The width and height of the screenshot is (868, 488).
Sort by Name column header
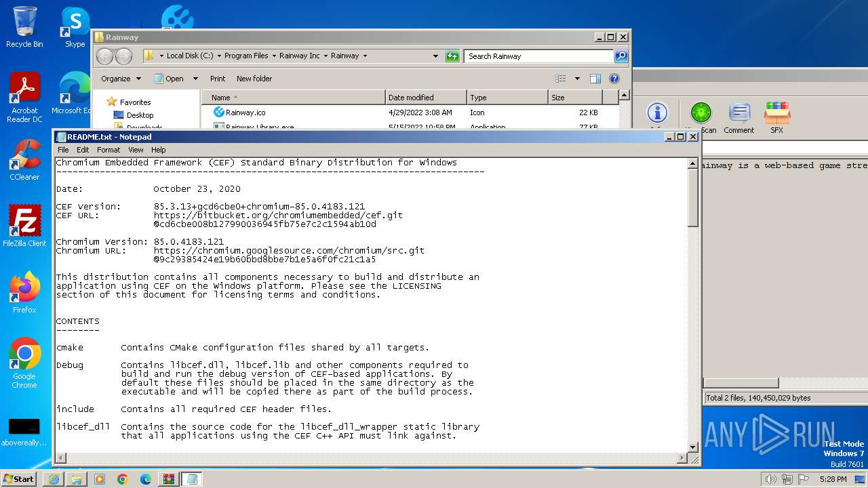[x=293, y=98]
